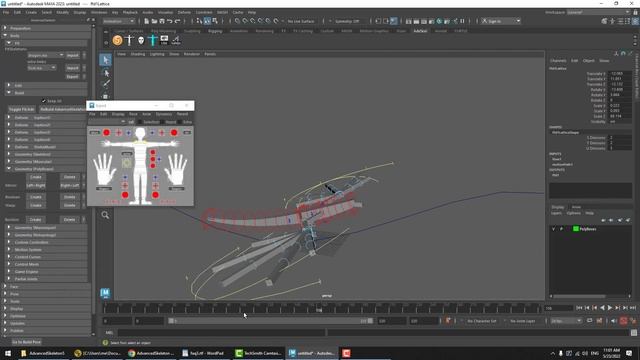Go to start of playback range
The height and width of the screenshot is (360, 640).
579,308
